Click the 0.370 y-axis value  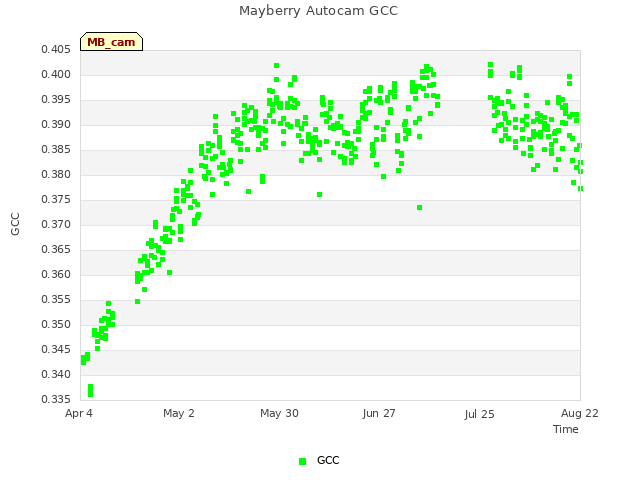click(56, 224)
